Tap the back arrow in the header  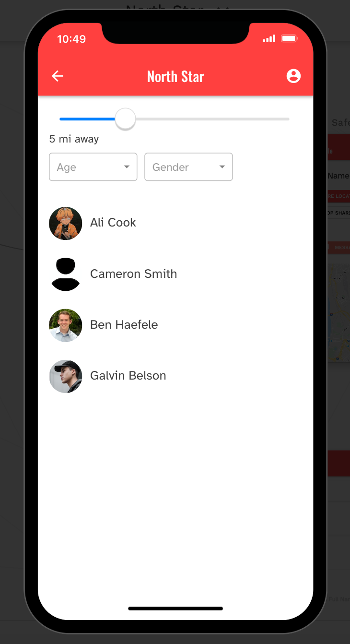[x=58, y=76]
